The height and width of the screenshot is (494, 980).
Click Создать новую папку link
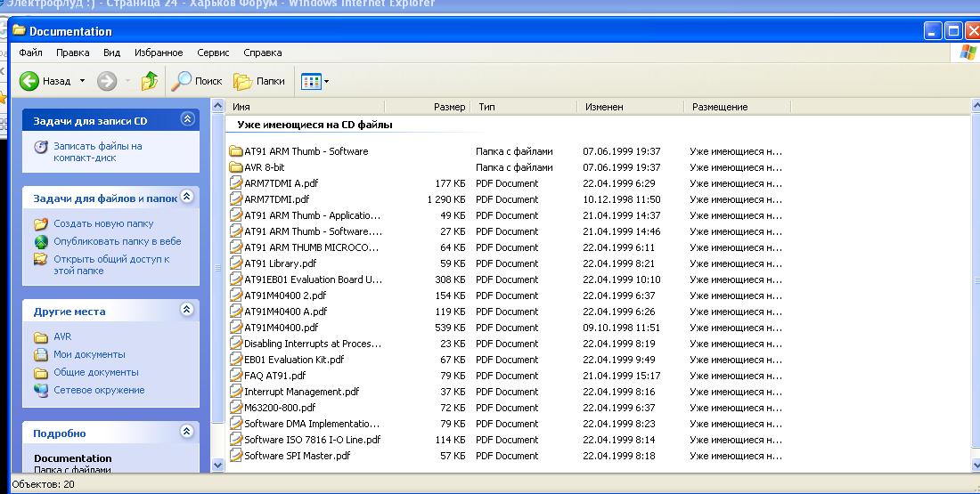point(103,223)
